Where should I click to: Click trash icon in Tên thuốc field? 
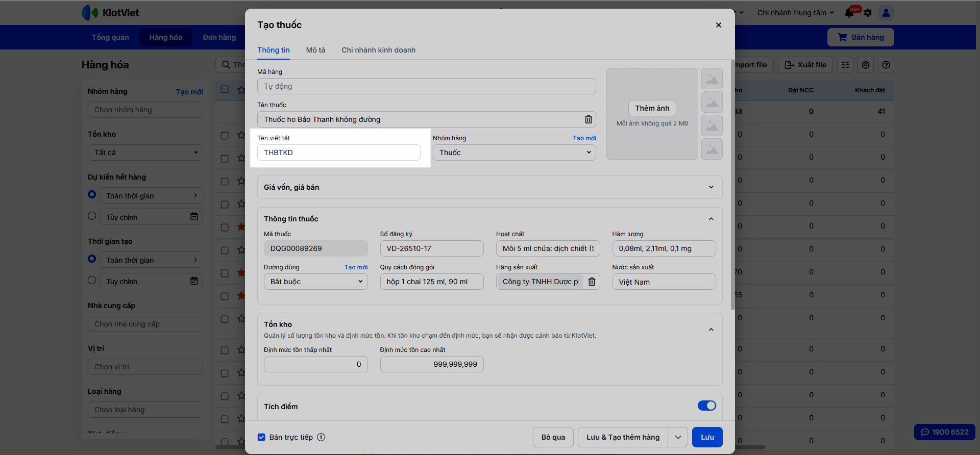(589, 119)
